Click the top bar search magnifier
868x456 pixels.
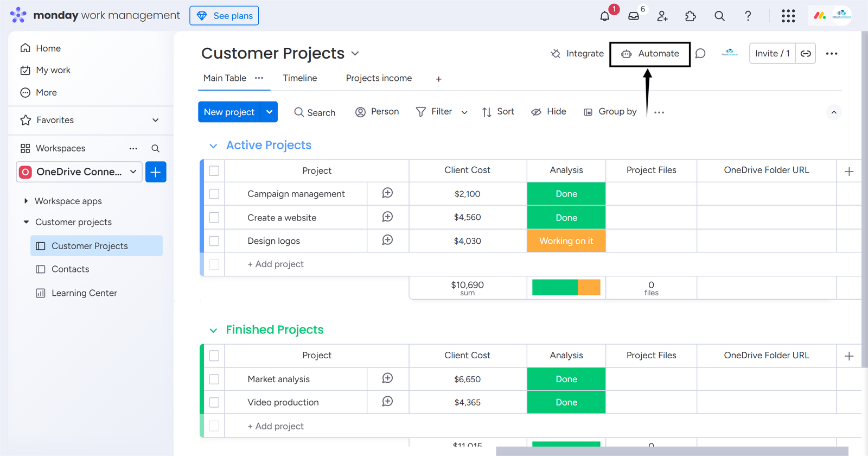719,16
